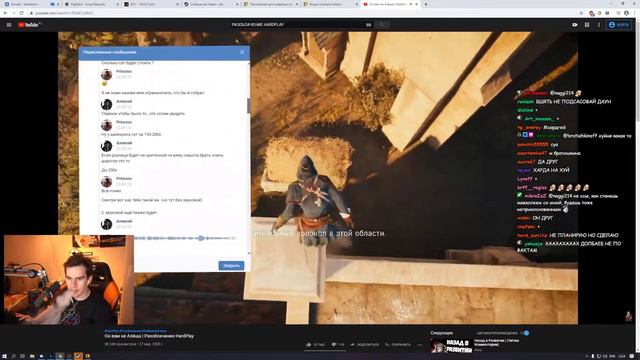Open the Windows Start menu
Screen dimensions: 640x360
pos(4,356)
